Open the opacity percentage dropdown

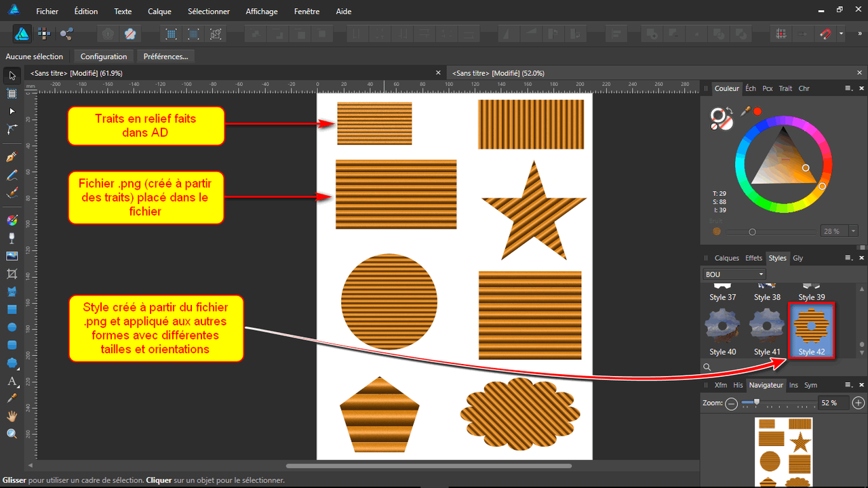point(853,231)
